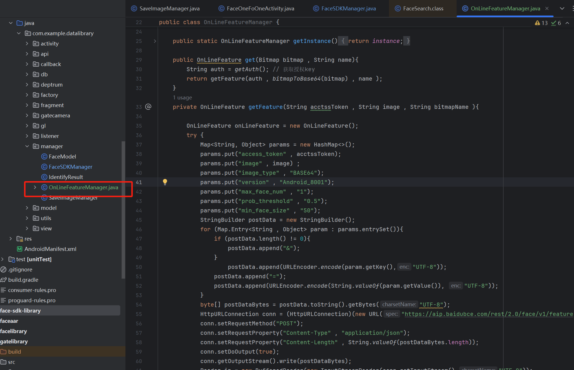
Task: Collapse the java source folder
Action: 11,23
